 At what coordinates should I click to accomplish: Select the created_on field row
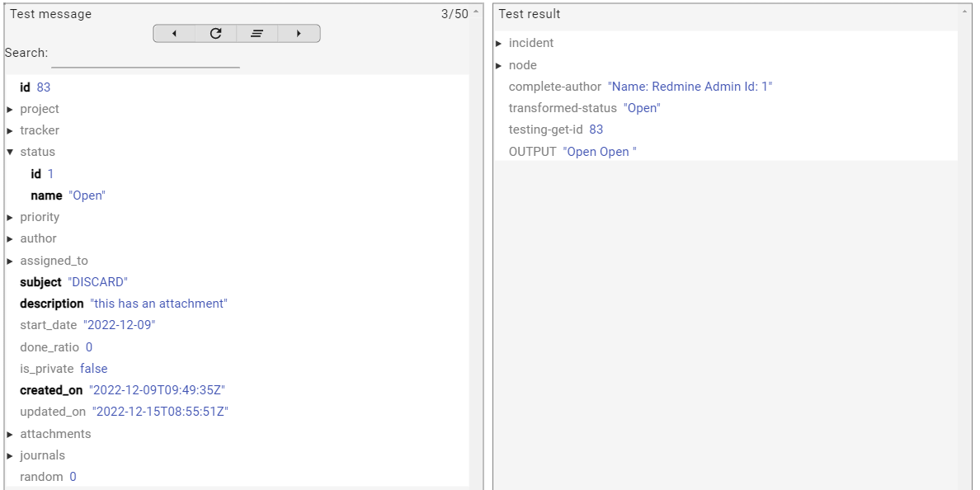point(122,390)
